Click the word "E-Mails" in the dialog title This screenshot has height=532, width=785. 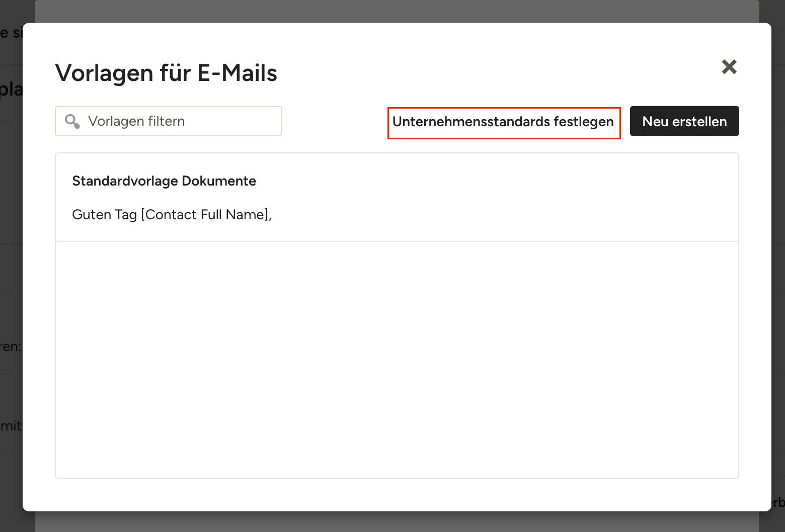[237, 73]
